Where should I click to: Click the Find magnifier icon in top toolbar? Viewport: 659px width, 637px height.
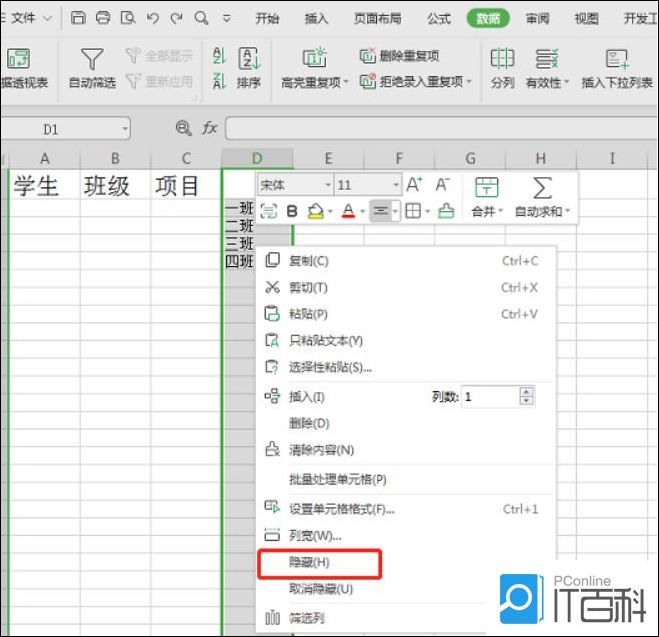click(201, 18)
